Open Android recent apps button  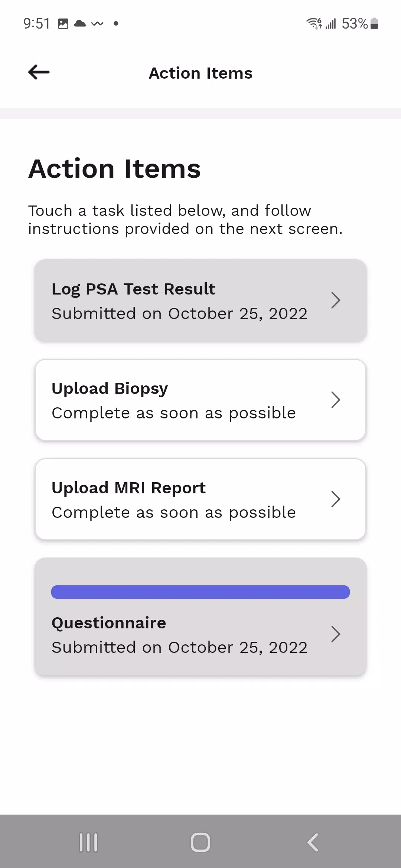88,842
